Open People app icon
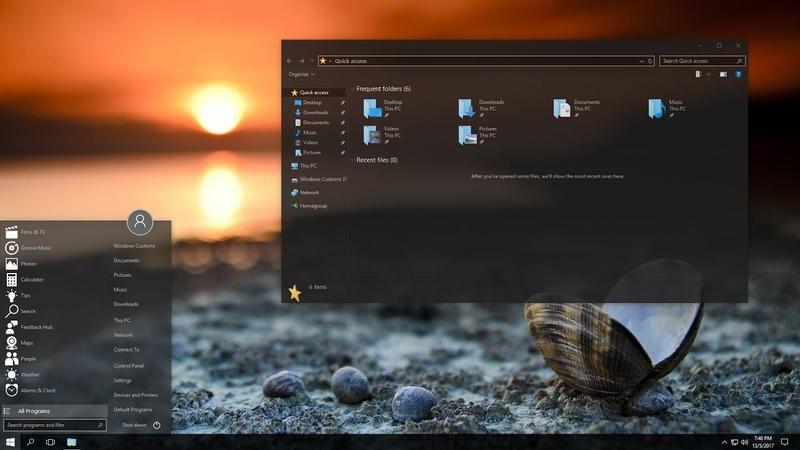Screen dimensions: 800x450 point(11,359)
